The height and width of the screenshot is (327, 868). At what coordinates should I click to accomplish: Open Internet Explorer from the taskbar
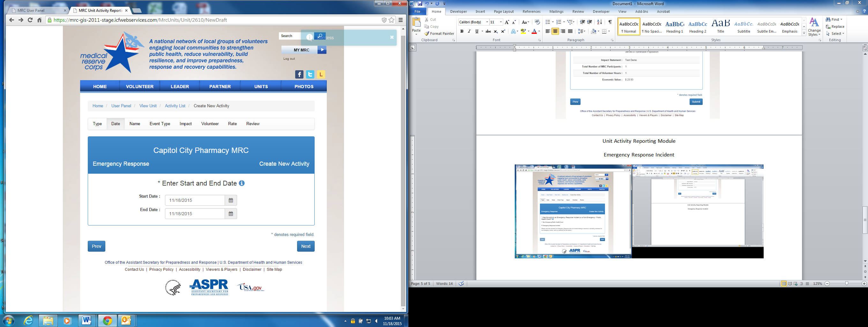tap(29, 321)
